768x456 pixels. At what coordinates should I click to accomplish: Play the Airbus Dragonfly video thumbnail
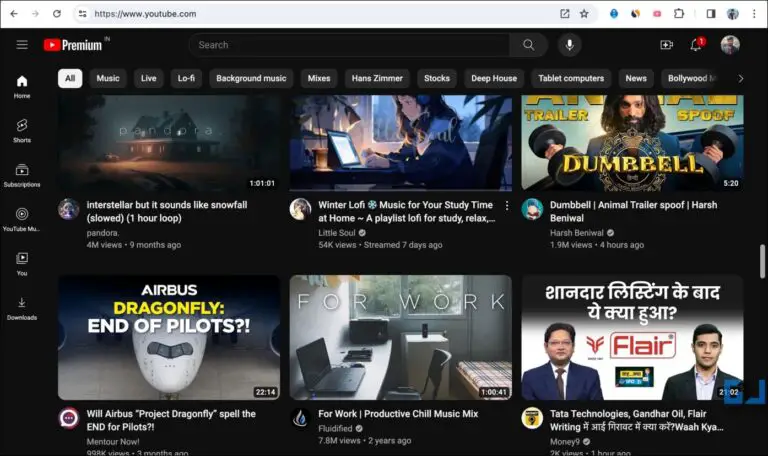pos(169,338)
